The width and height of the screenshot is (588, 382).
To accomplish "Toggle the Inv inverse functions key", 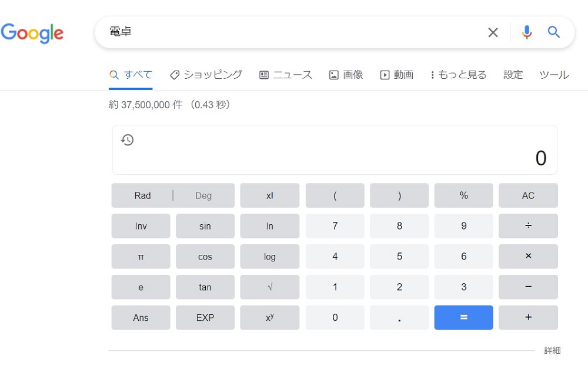I will pyautogui.click(x=141, y=227).
